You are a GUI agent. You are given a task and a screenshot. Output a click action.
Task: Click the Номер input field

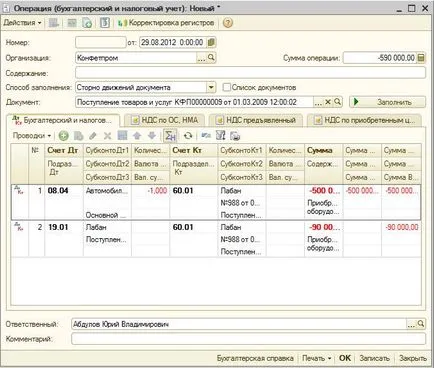[x=101, y=43]
